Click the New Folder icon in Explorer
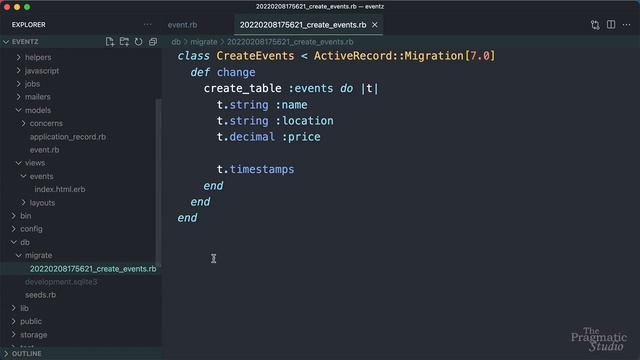640x360 pixels. pyautogui.click(x=124, y=42)
